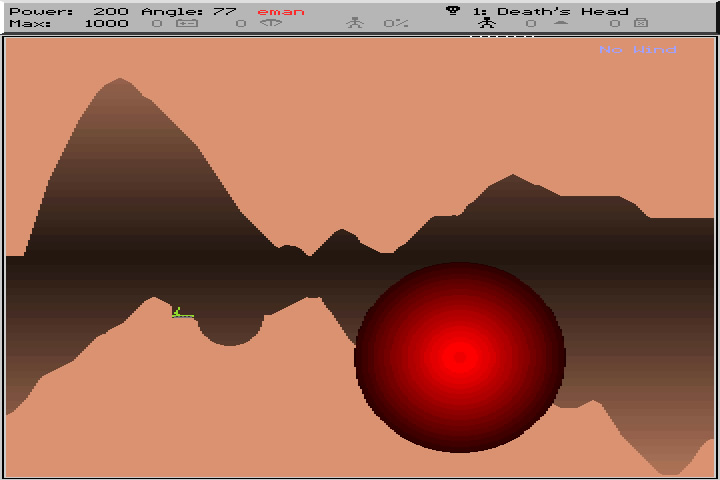Click the skull weapon icon
Screen dimensions: 720x480
click(453, 11)
